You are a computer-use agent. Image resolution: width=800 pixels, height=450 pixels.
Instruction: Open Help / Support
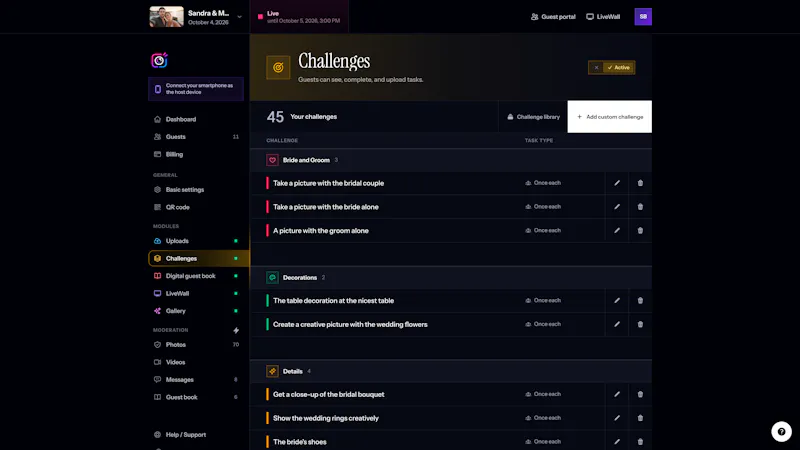pos(196,435)
